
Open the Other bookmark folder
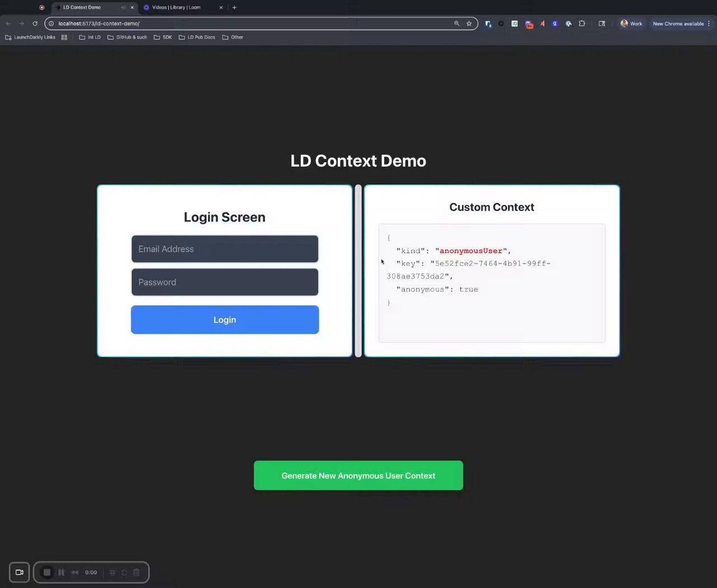click(x=232, y=38)
